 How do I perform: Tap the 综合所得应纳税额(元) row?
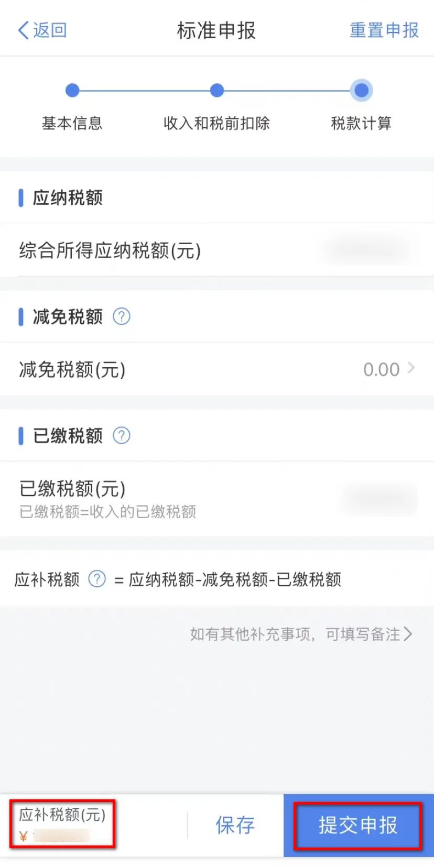(217, 250)
